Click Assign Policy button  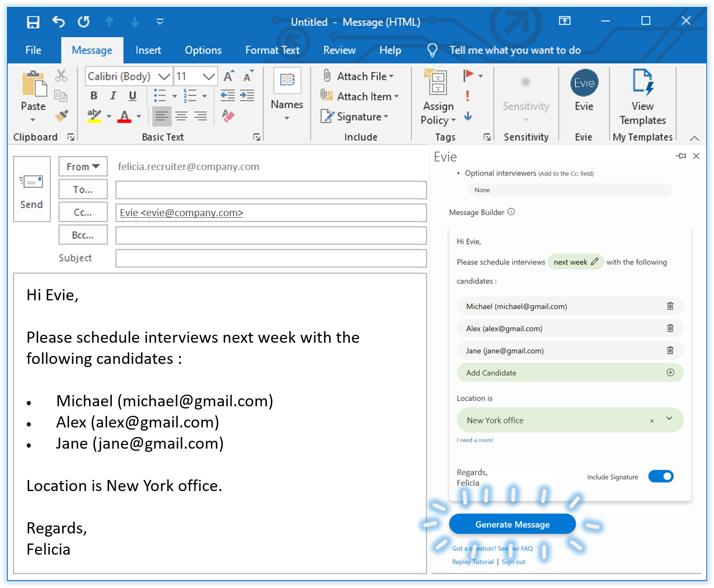[438, 97]
